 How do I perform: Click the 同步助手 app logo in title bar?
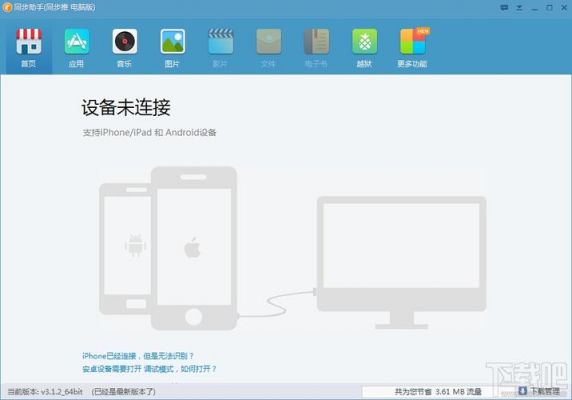point(7,7)
